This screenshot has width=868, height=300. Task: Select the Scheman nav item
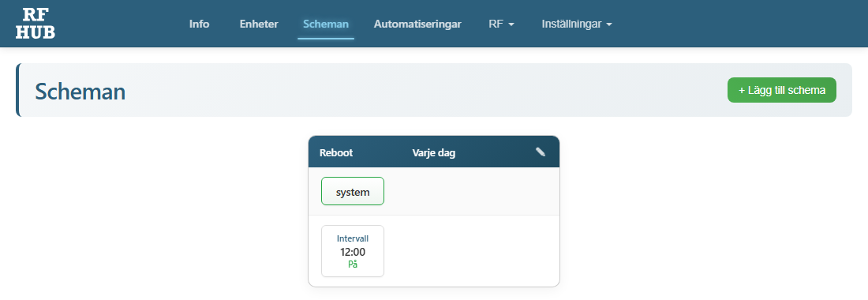(326, 24)
